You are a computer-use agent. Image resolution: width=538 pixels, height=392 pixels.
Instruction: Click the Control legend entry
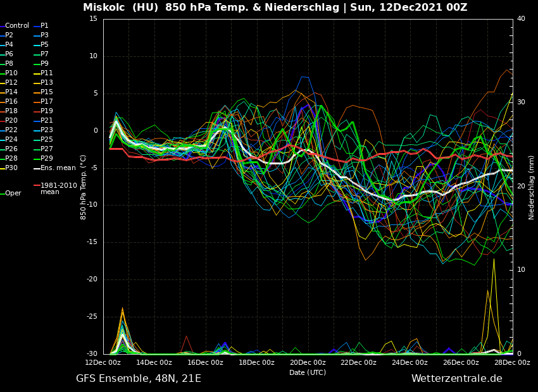click(x=17, y=26)
